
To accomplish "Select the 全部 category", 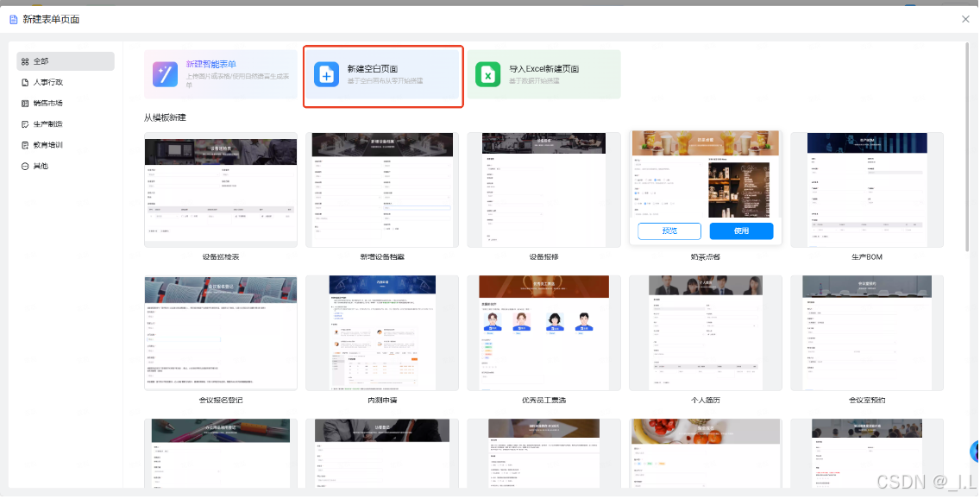I will pyautogui.click(x=66, y=61).
